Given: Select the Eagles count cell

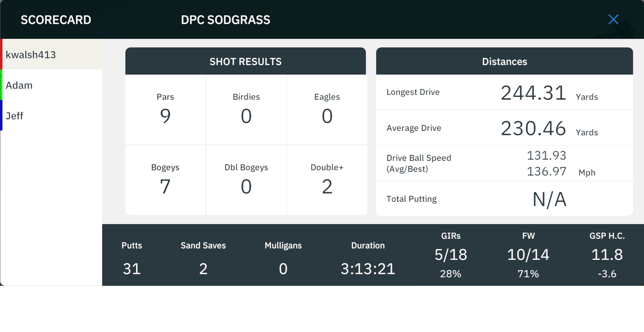Looking at the screenshot, I should (x=327, y=109).
